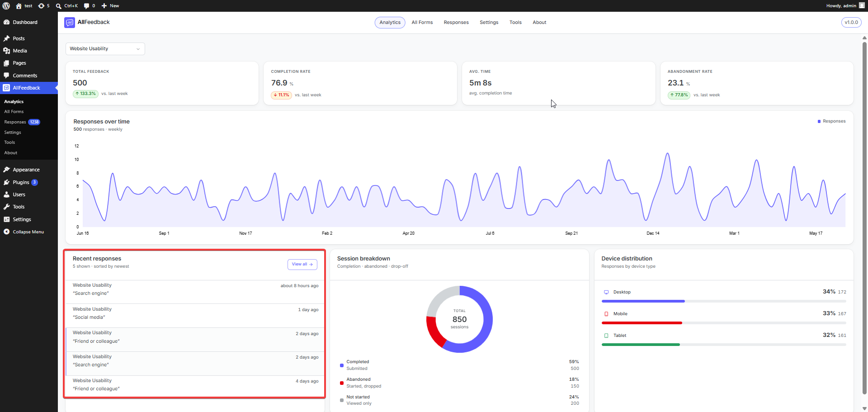
Task: Toggle the Responses chart legend item
Action: pos(831,121)
